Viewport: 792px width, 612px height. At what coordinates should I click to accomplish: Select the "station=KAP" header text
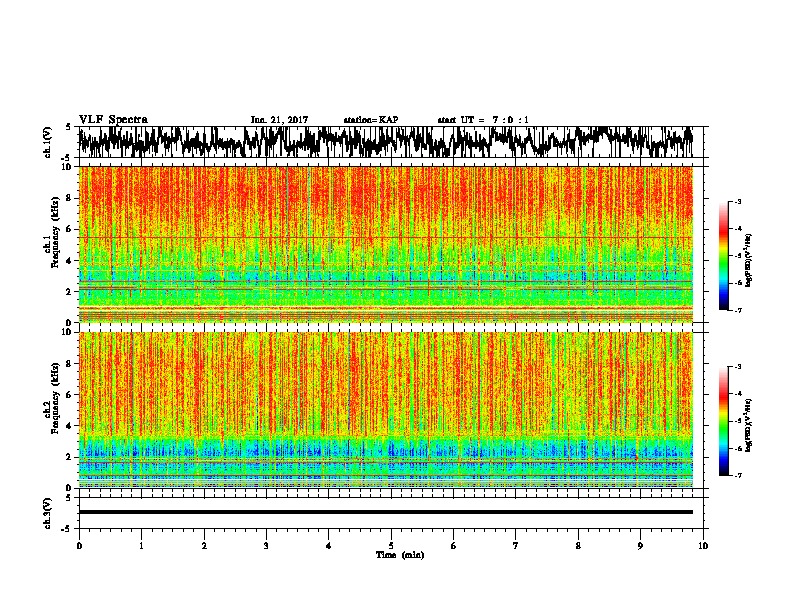(371, 120)
